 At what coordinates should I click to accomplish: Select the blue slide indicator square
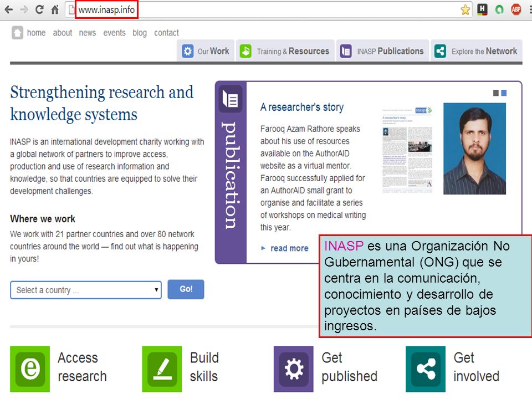(x=504, y=93)
